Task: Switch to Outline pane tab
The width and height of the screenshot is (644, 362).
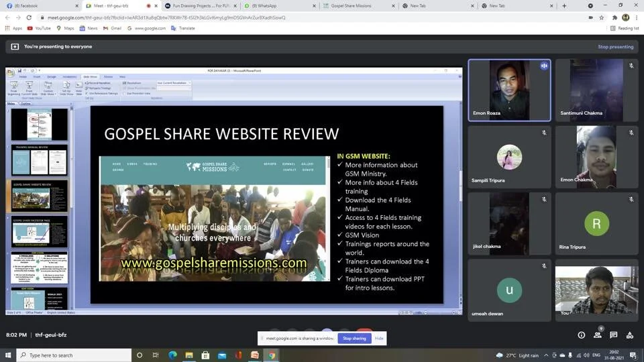Action: pos(25,104)
